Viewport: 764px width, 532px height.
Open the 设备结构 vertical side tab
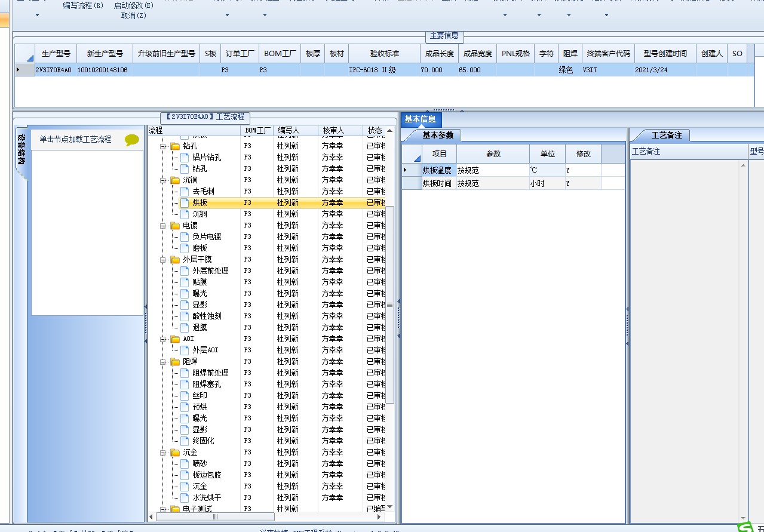point(22,152)
